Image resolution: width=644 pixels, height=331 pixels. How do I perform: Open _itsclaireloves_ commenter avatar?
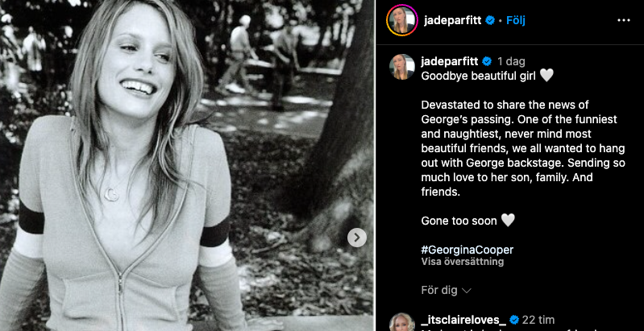402,322
